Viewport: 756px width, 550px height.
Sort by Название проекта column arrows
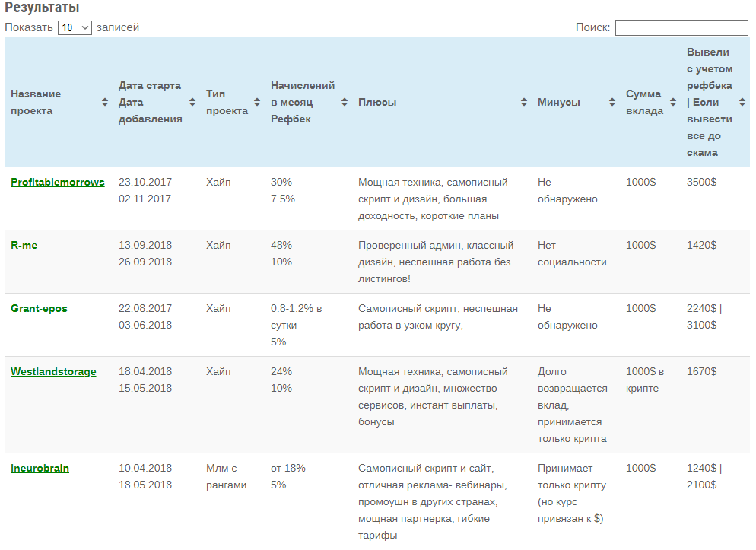[x=105, y=102]
